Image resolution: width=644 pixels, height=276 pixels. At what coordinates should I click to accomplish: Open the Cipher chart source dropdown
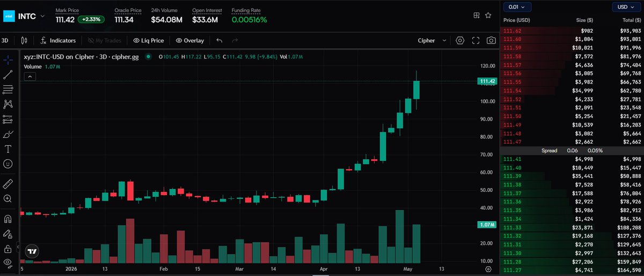point(432,40)
